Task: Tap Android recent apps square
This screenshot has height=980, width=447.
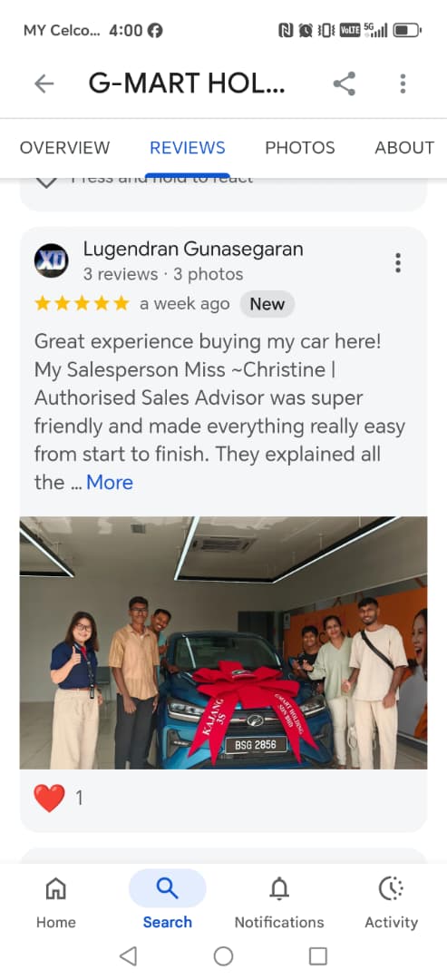Action: tap(318, 955)
